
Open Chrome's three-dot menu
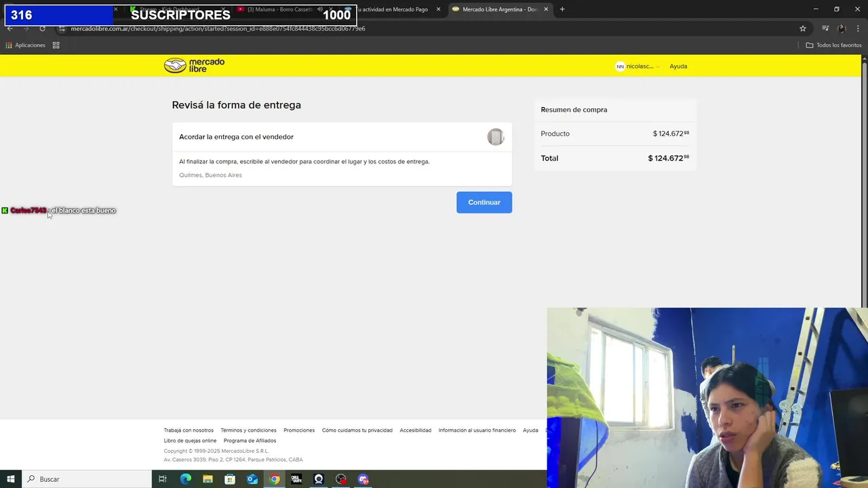coord(859,28)
